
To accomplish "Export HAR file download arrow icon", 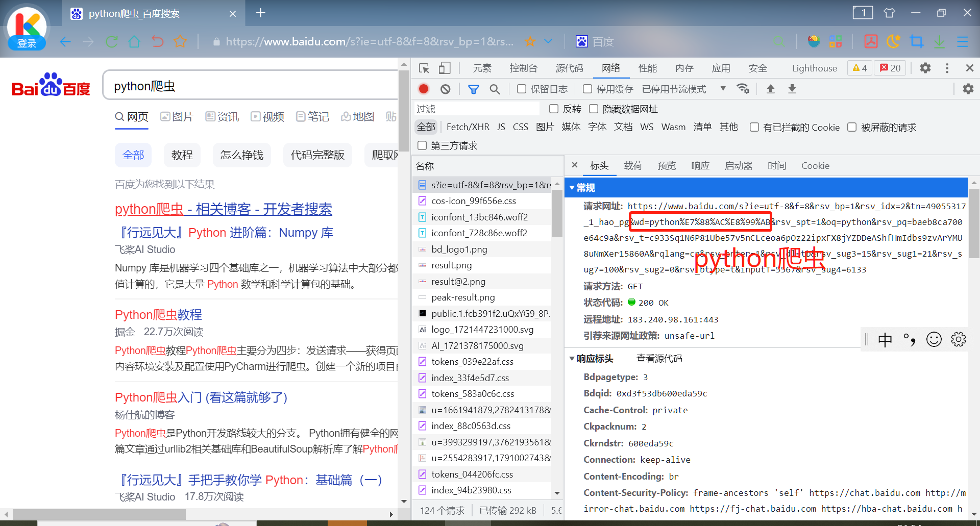I will click(x=792, y=89).
